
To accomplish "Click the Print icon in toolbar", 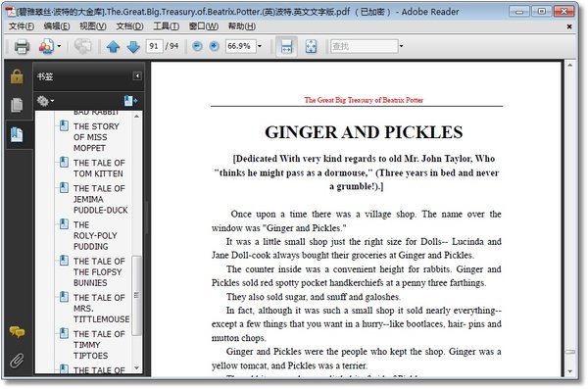I will pos(22,46).
